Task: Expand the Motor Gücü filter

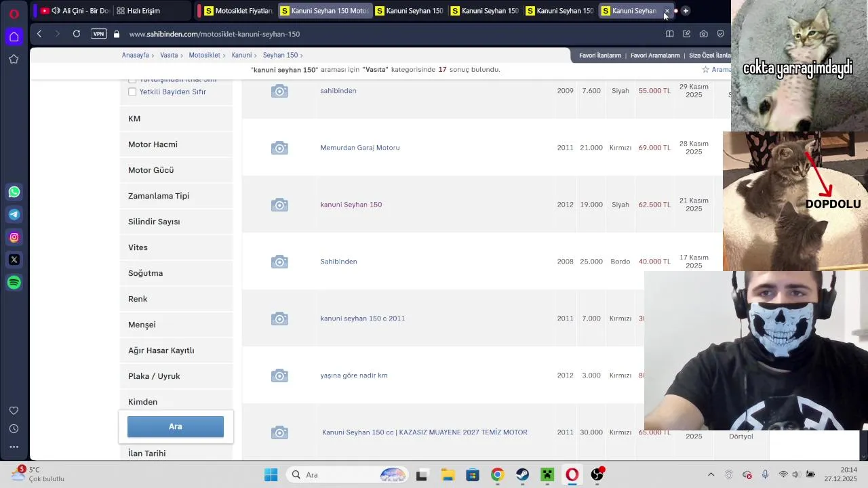Action: (x=176, y=170)
